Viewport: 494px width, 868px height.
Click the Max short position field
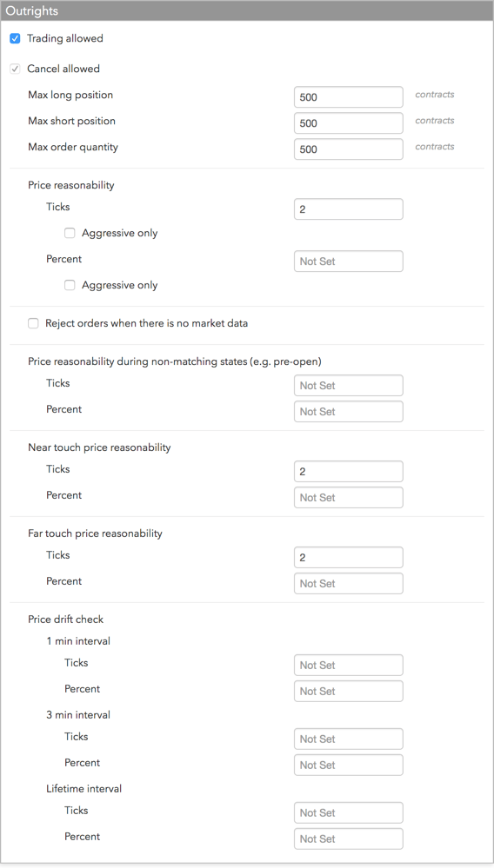[349, 123]
